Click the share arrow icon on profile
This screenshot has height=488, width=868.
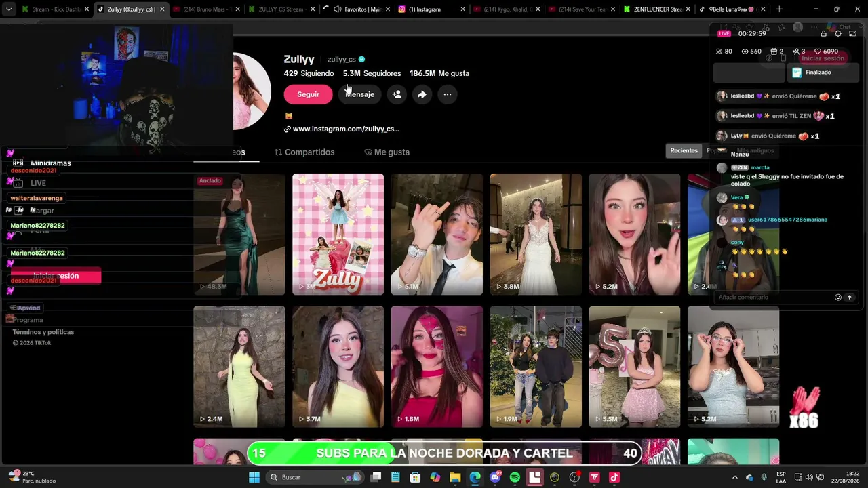click(x=422, y=94)
